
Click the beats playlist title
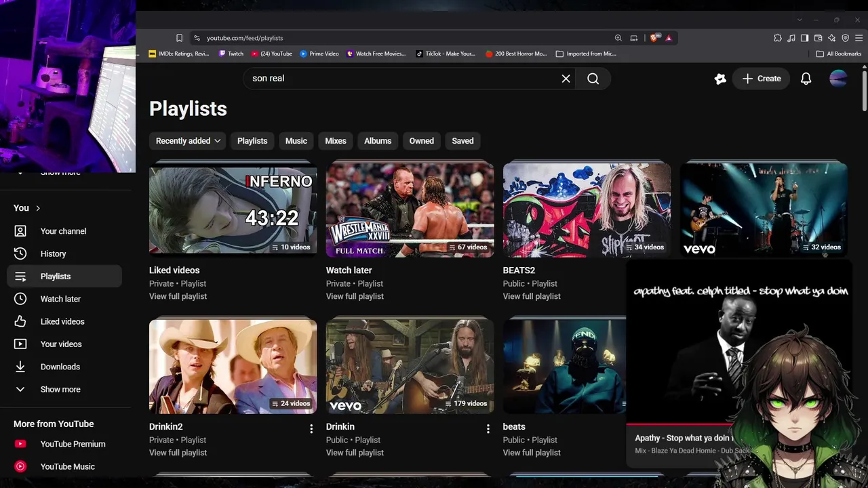coord(514,427)
